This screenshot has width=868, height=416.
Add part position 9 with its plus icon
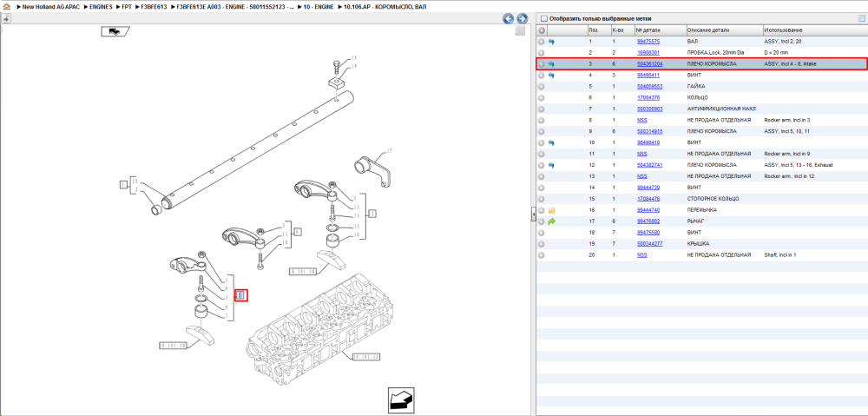tap(542, 132)
